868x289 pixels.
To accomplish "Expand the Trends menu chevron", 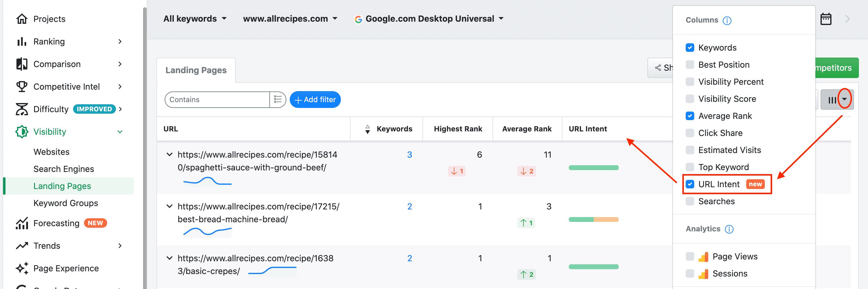I will pos(120,246).
